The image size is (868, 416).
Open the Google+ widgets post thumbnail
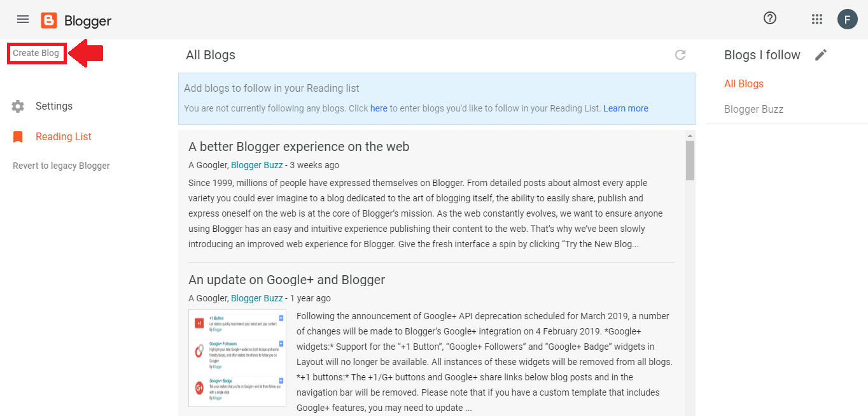pos(237,358)
